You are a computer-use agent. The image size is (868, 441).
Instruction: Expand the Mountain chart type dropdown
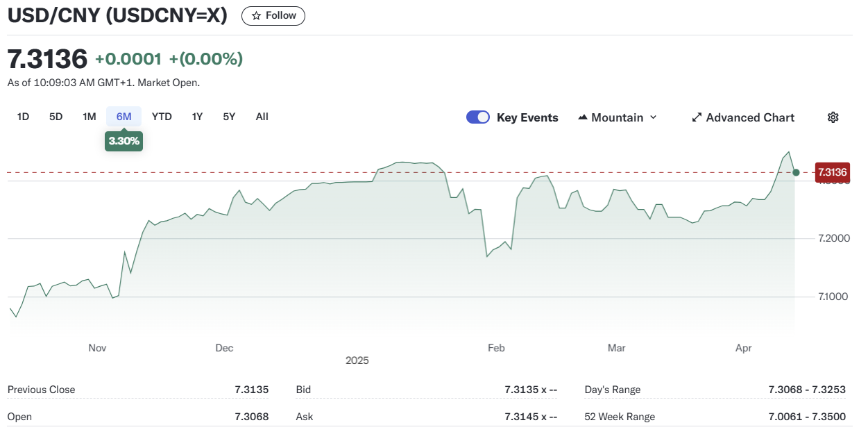[x=617, y=117]
